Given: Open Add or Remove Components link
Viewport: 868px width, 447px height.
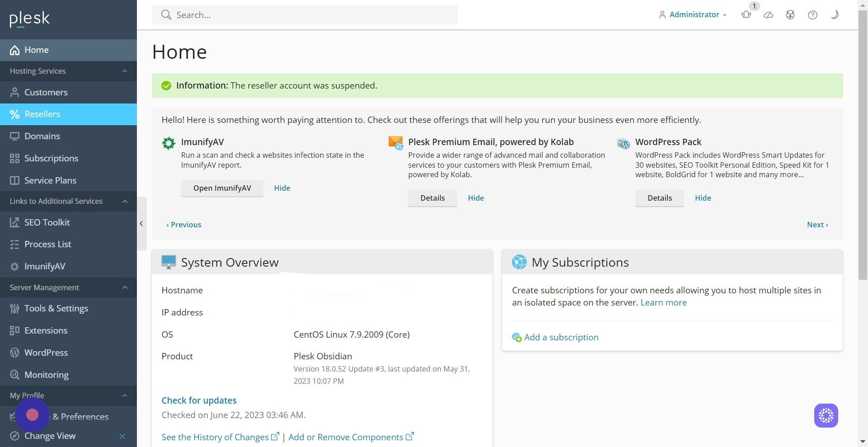Looking at the screenshot, I should coord(351,437).
